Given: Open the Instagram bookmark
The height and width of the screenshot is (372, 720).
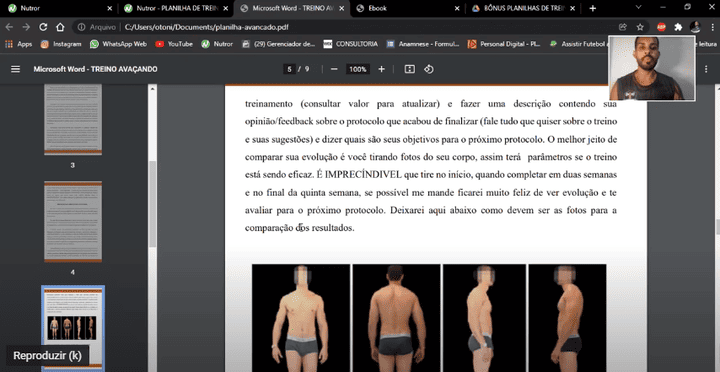Looking at the screenshot, I should (61, 44).
